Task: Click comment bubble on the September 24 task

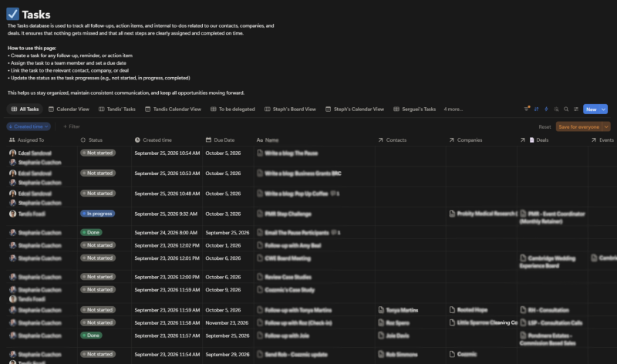Action: coord(335,233)
